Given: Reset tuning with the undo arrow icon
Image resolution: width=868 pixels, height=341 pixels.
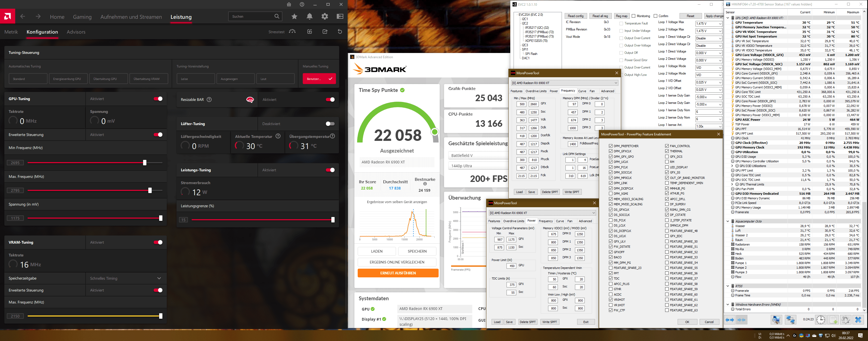Looking at the screenshot, I should click(x=340, y=32).
